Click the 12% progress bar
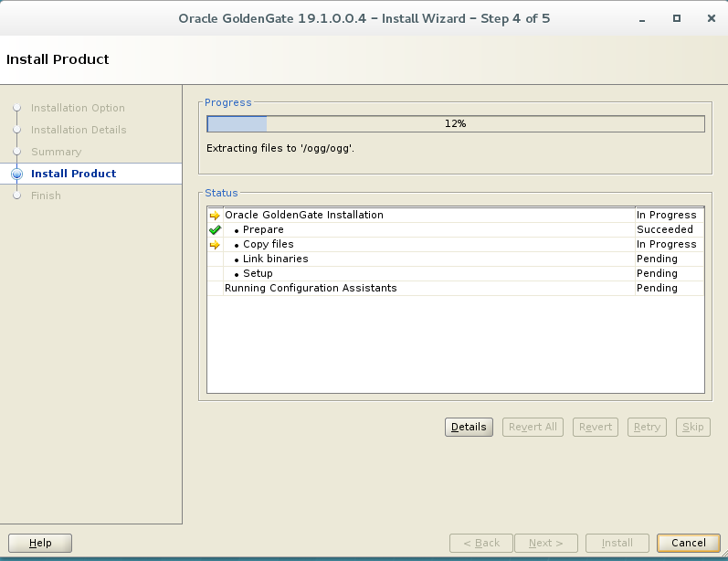 (456, 123)
